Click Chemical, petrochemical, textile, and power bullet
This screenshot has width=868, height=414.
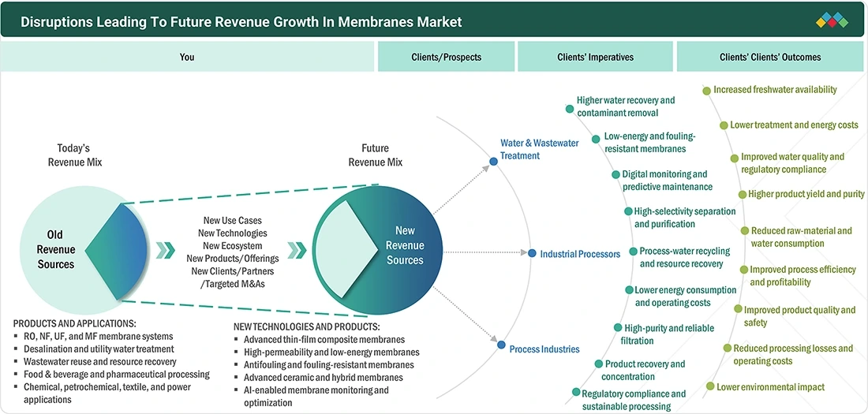pyautogui.click(x=107, y=393)
